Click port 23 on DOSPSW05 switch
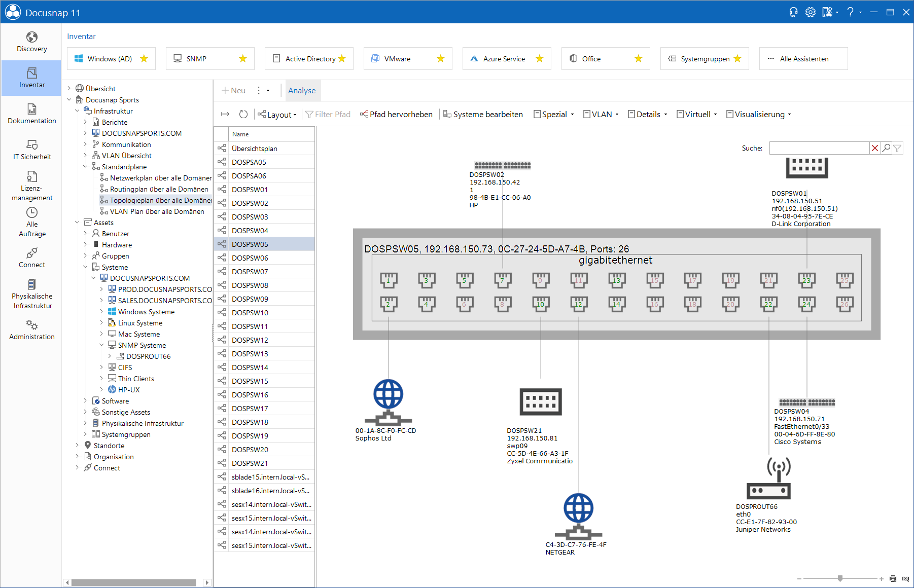Image resolution: width=914 pixels, height=588 pixels. (x=806, y=280)
